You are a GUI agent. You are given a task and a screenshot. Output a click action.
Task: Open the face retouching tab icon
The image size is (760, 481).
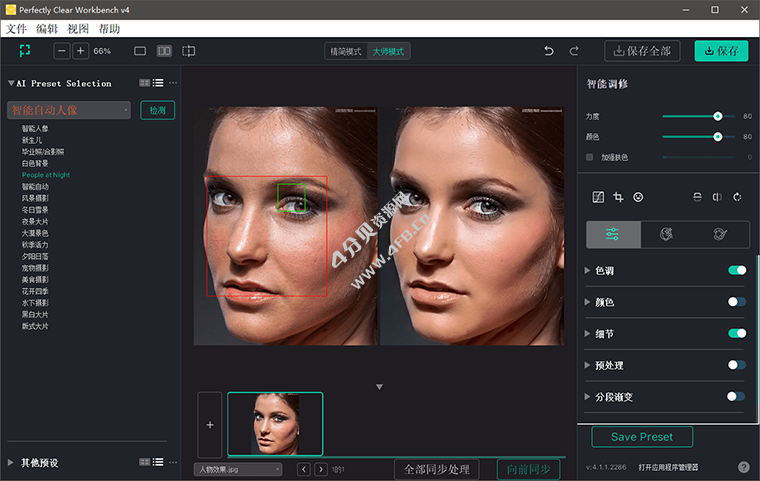click(x=668, y=234)
